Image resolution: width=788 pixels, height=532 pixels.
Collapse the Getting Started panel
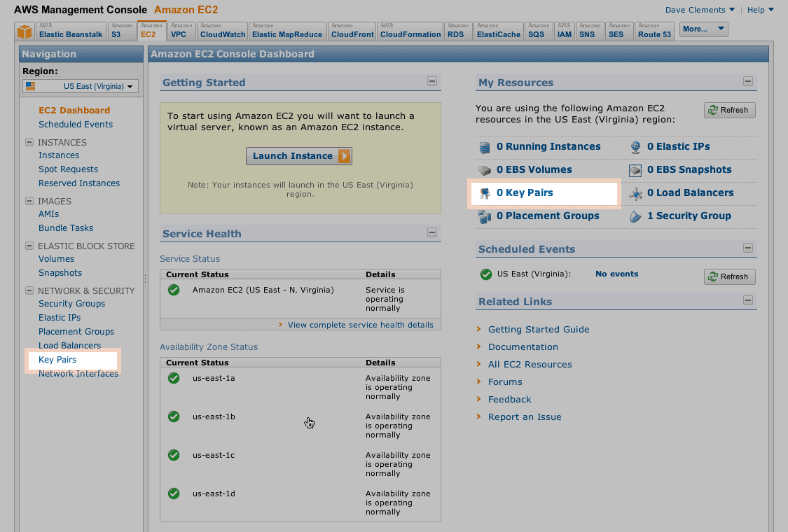coord(433,81)
